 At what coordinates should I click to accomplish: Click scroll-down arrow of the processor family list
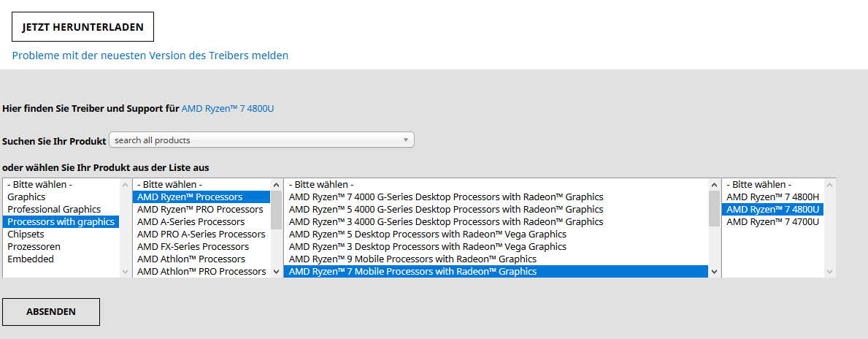point(276,272)
